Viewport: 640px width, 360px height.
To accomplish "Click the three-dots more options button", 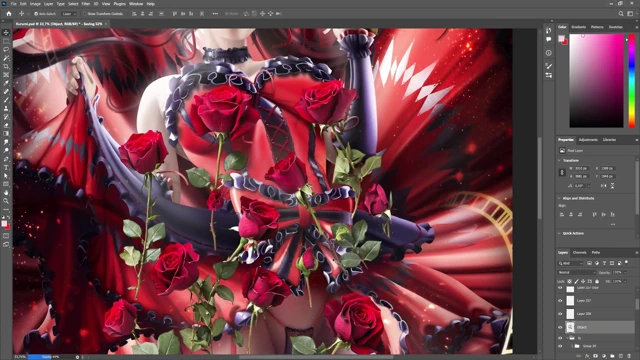I will coord(215,13).
